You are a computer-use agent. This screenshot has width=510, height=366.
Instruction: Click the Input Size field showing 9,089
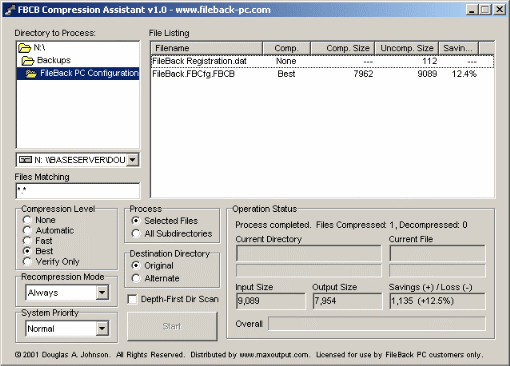[x=271, y=301]
